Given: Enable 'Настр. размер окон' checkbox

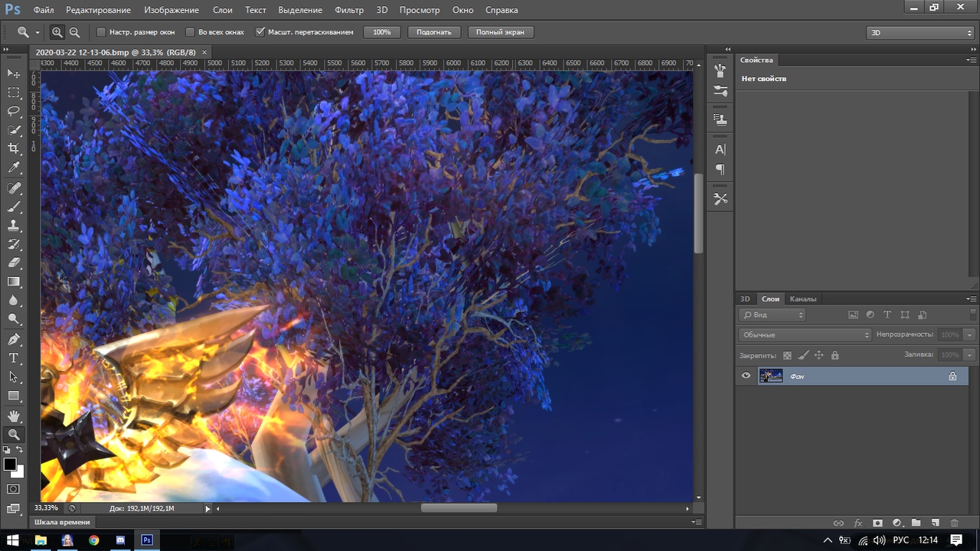Looking at the screenshot, I should click(101, 32).
